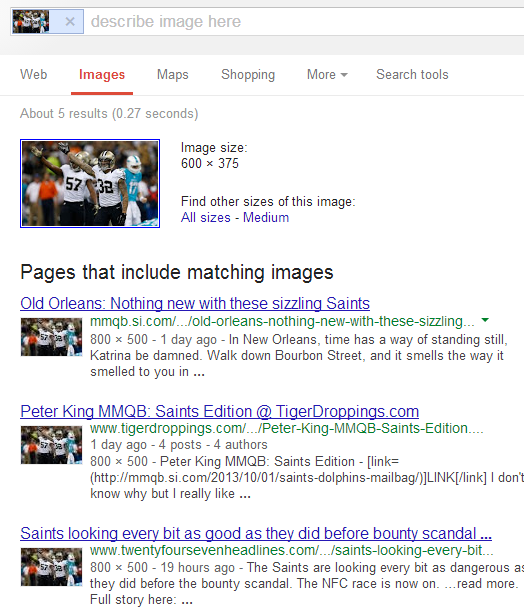Click the '1 day ago - 4 posts - 4 authors' line
Viewport: 524px width, 610px height.
click(179, 445)
